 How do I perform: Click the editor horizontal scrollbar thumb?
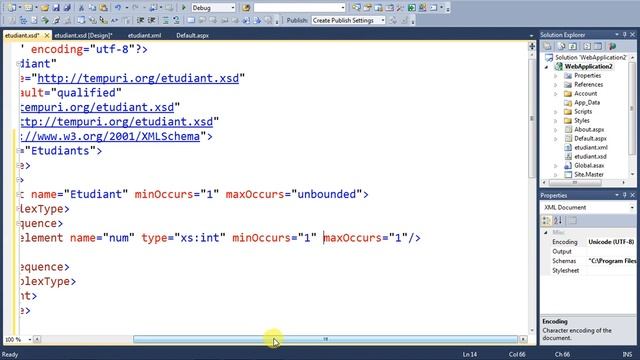pos(325,339)
